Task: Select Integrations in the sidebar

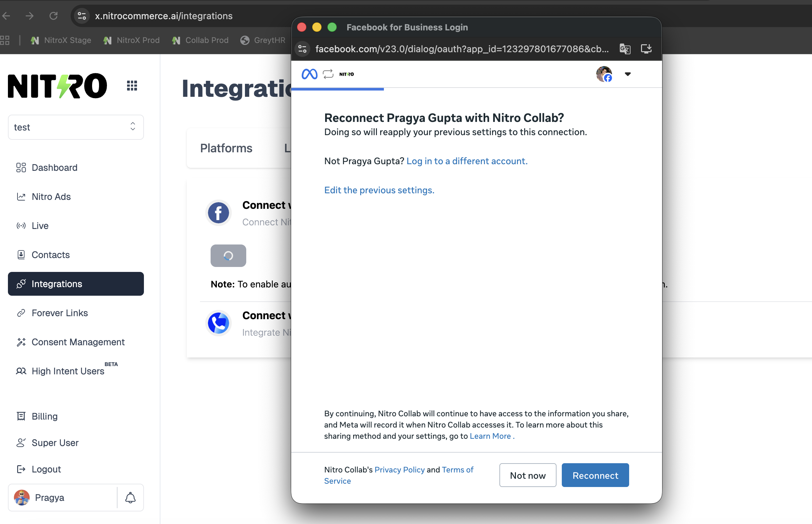Action: (x=76, y=284)
